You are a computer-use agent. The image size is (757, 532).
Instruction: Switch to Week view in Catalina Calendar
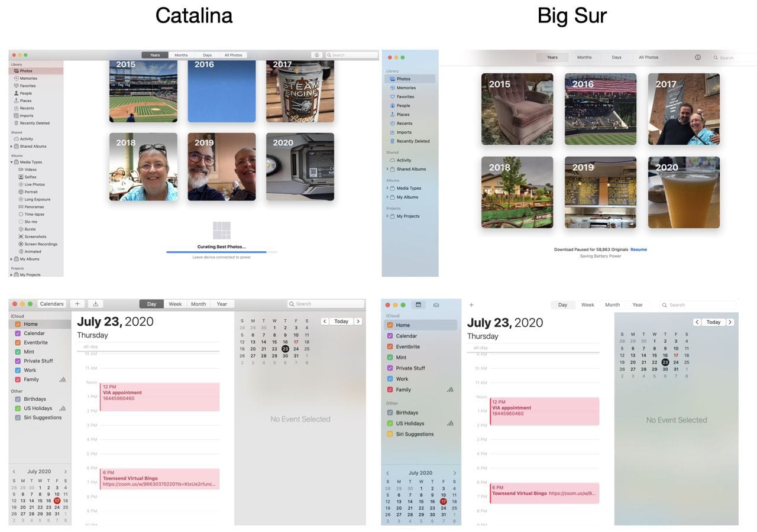175,304
